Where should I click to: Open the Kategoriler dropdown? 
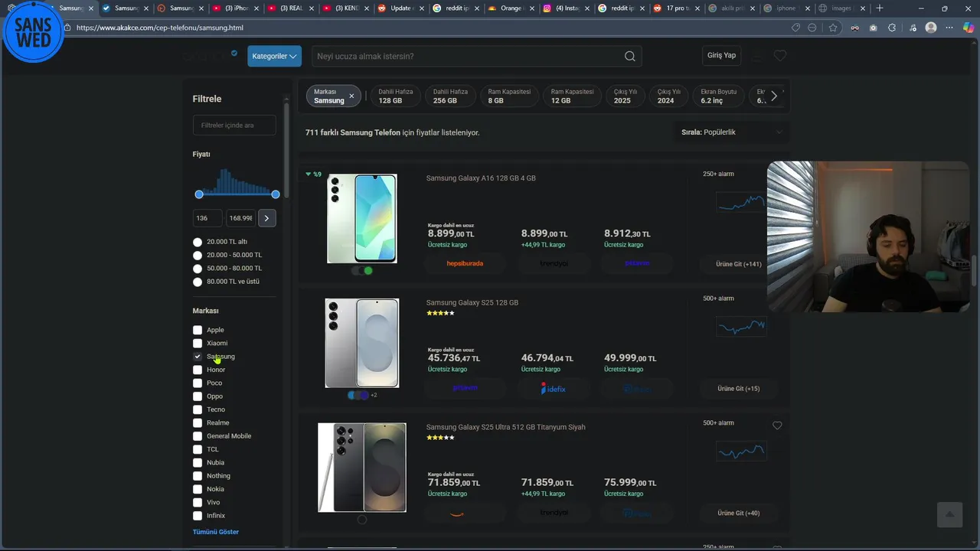(x=274, y=56)
